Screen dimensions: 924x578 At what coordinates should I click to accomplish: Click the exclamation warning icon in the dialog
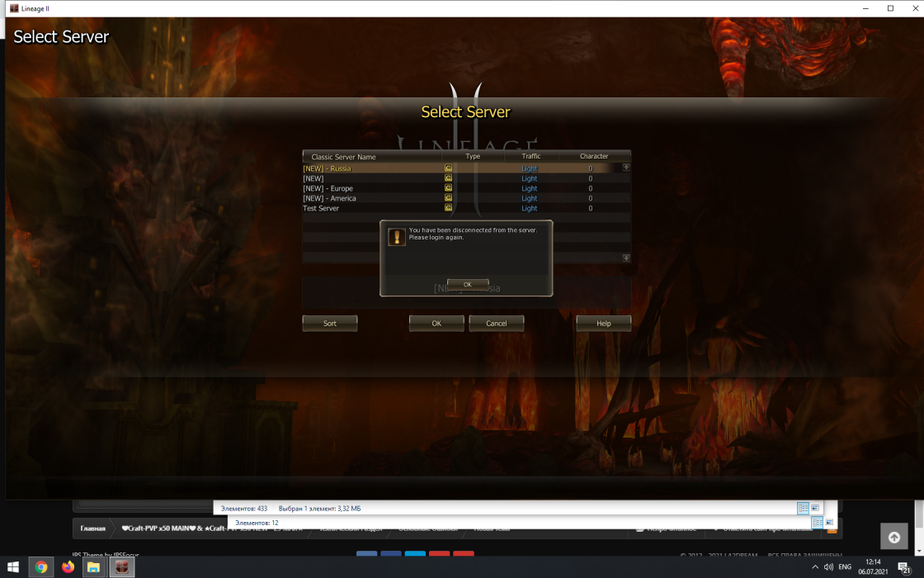[x=397, y=237]
